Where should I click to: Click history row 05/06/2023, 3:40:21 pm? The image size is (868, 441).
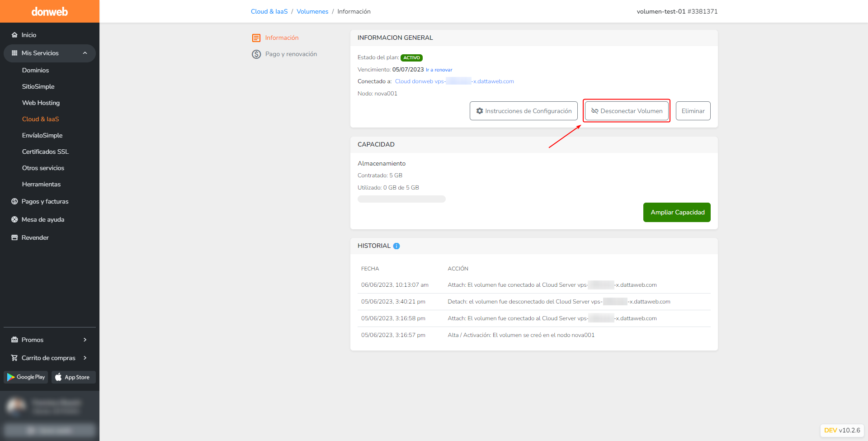click(x=534, y=302)
